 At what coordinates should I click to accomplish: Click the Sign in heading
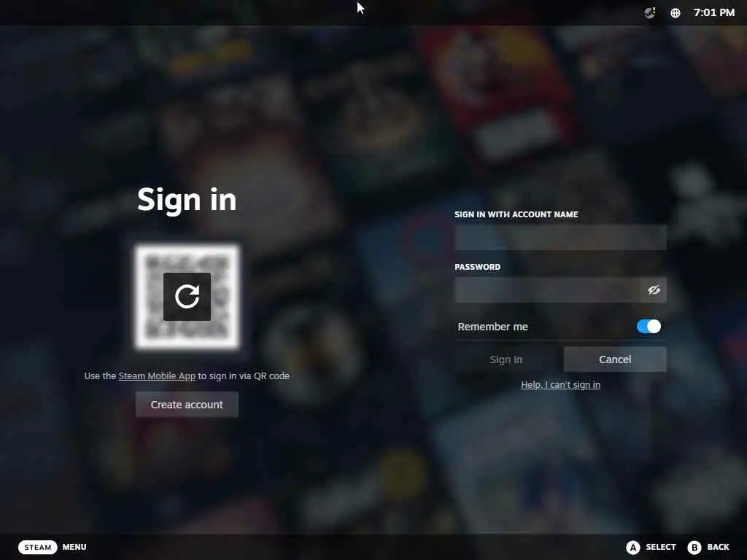click(x=187, y=199)
